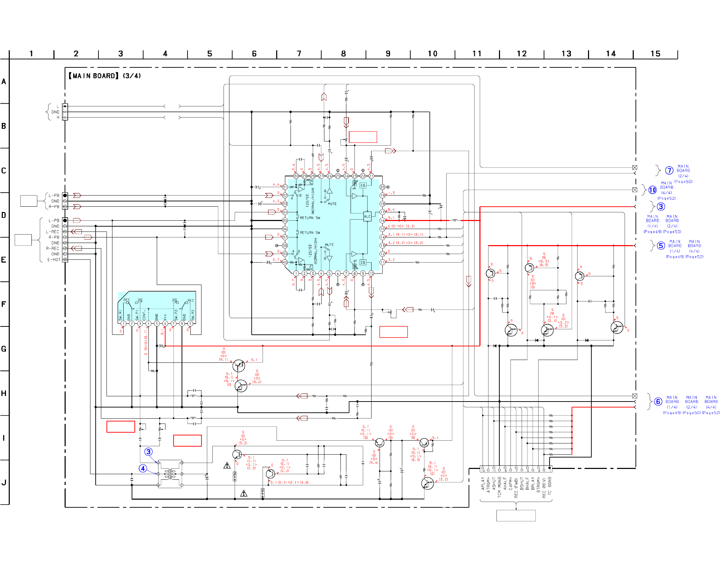
Task: Click the blue circled 7 connector marker
Action: (669, 170)
